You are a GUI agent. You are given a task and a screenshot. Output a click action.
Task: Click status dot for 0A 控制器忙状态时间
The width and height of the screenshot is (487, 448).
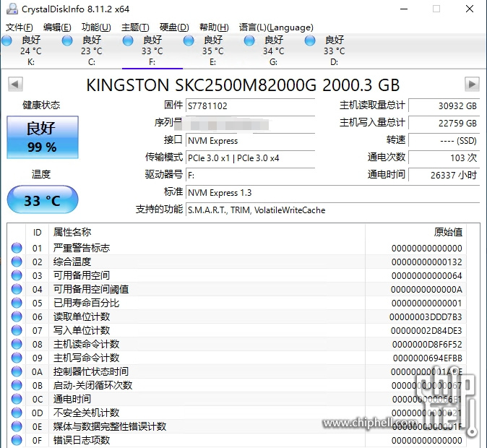point(17,371)
